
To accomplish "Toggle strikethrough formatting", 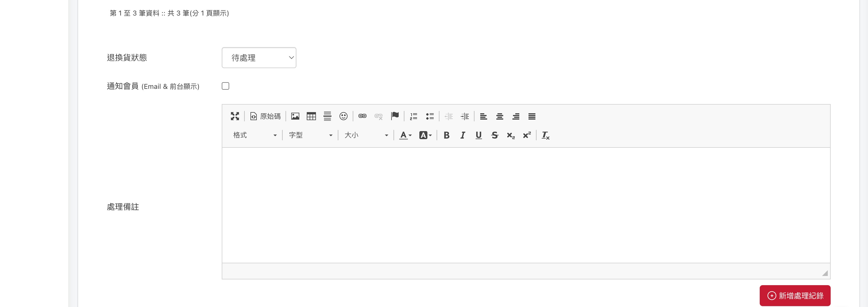I will click(495, 135).
